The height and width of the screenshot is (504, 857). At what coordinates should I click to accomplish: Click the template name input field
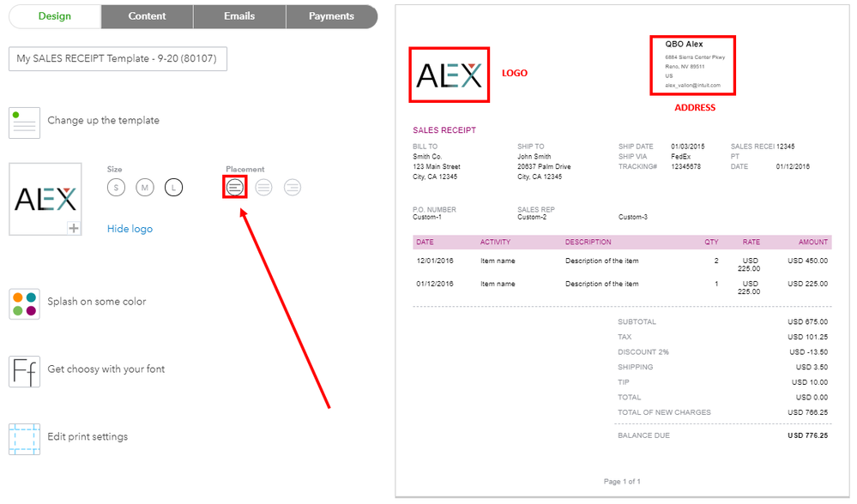[118, 58]
